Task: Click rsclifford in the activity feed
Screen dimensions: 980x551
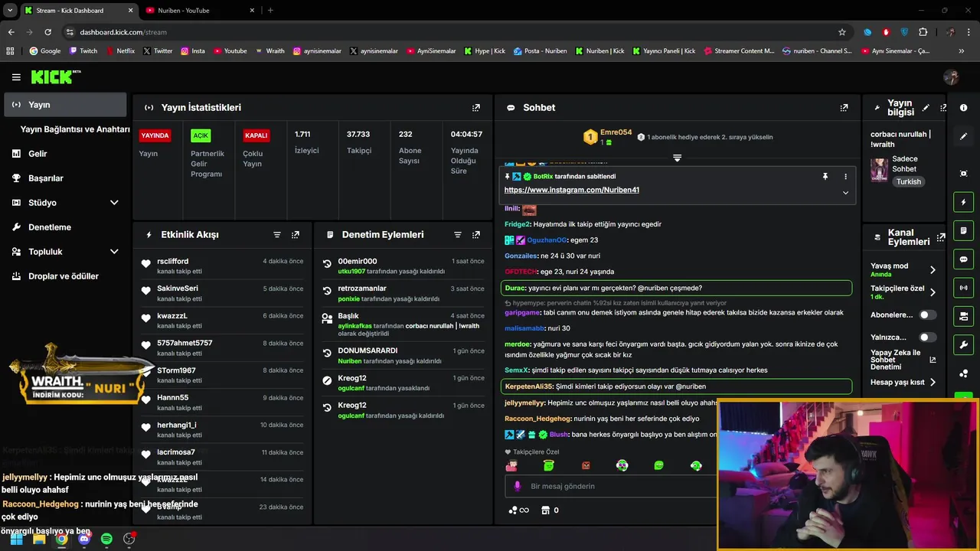Action: [x=172, y=261]
